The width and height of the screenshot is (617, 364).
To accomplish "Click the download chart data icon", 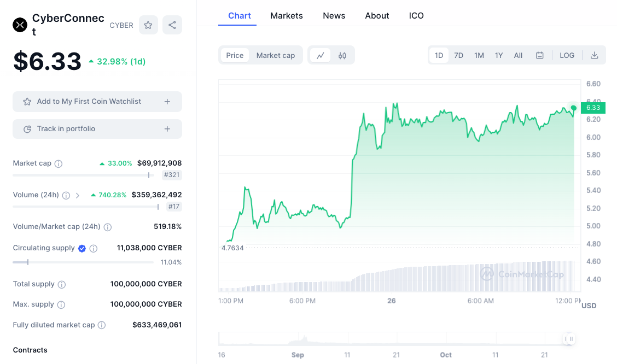I will pyautogui.click(x=594, y=55).
